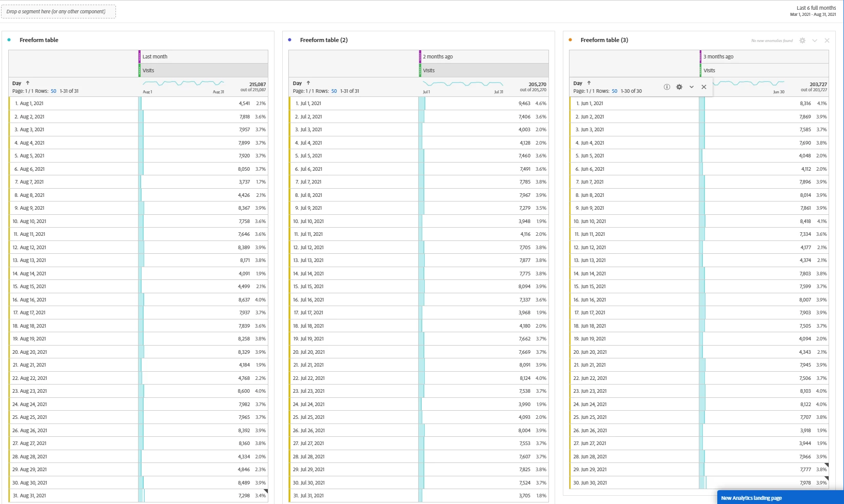Click the Freeform table title
Viewport: 844px width, 504px height.
39,40
